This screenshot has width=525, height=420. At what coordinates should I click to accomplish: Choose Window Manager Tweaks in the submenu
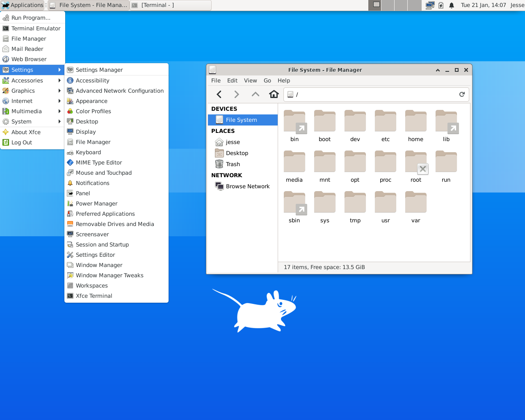[116, 275]
